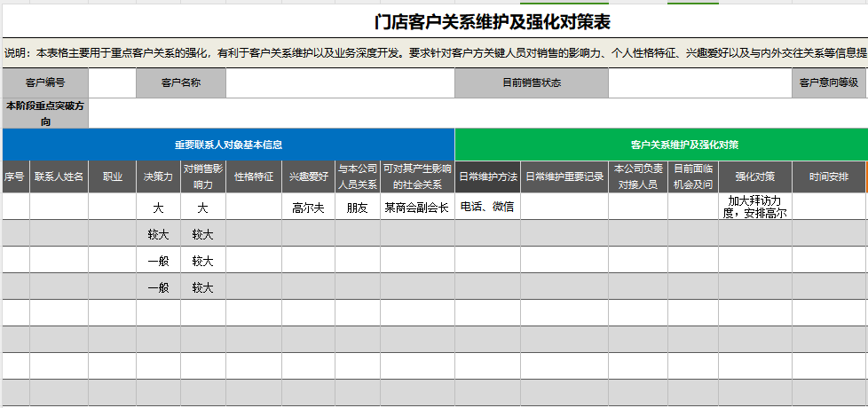Click the 联系人姓名 column header
The width and height of the screenshot is (868, 408).
[x=59, y=177]
